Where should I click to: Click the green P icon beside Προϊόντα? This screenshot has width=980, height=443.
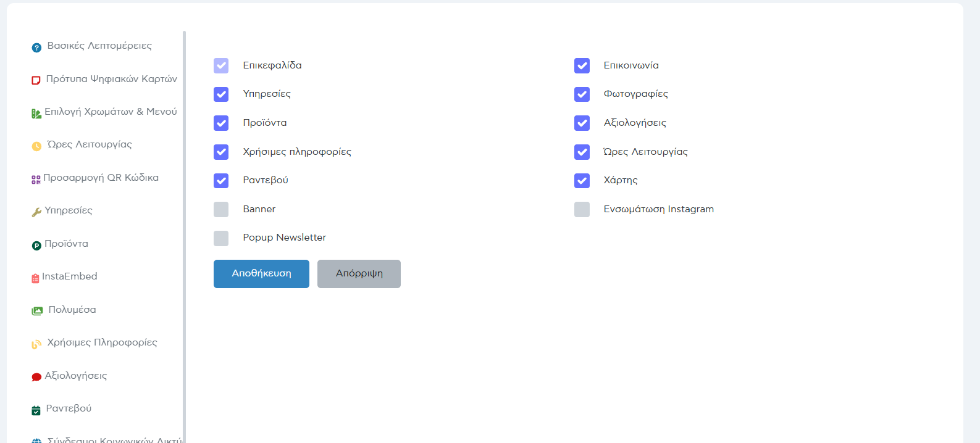(36, 246)
